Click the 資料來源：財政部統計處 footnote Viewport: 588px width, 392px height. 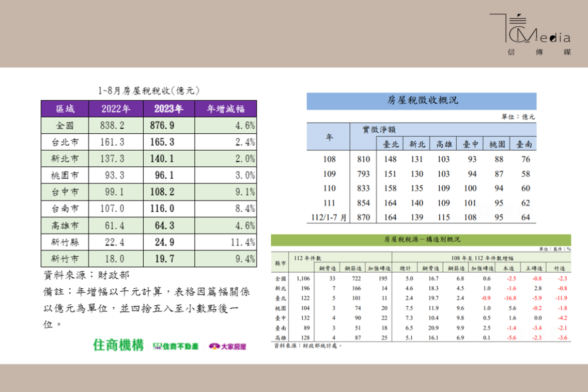coord(308,346)
